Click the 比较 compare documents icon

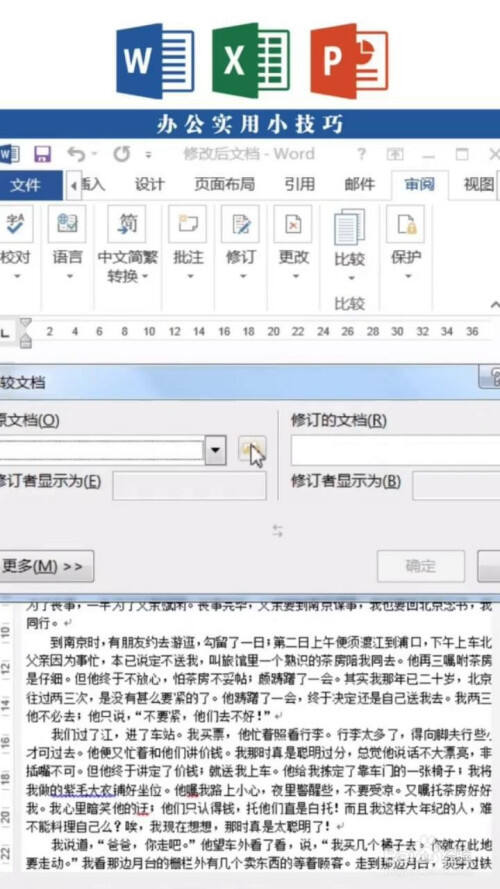tap(350, 227)
